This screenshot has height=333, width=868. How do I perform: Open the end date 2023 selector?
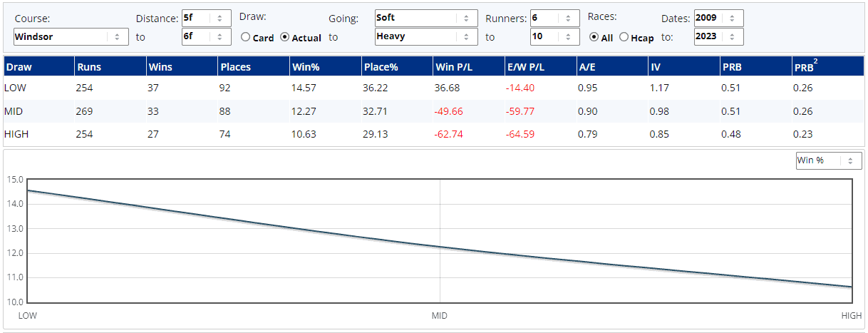tap(718, 36)
